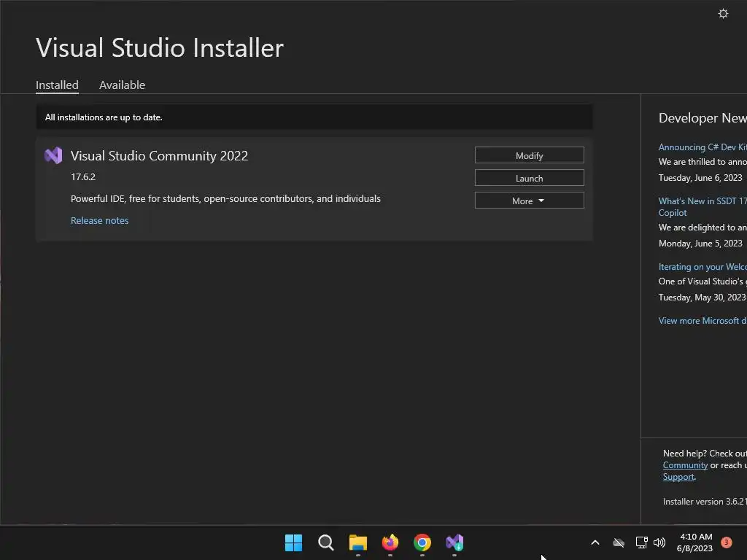The width and height of the screenshot is (747, 560).
Task: Select Visual Studio Installer taskbar icon
Action: coord(454,542)
